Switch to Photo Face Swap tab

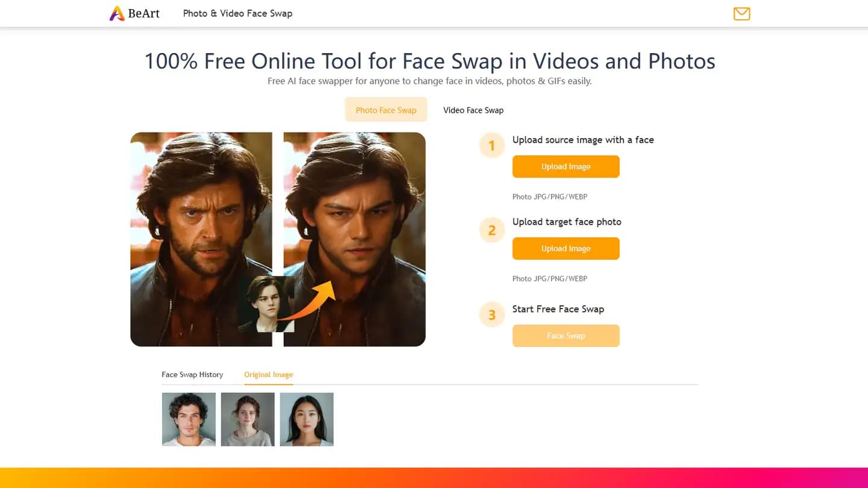(386, 110)
